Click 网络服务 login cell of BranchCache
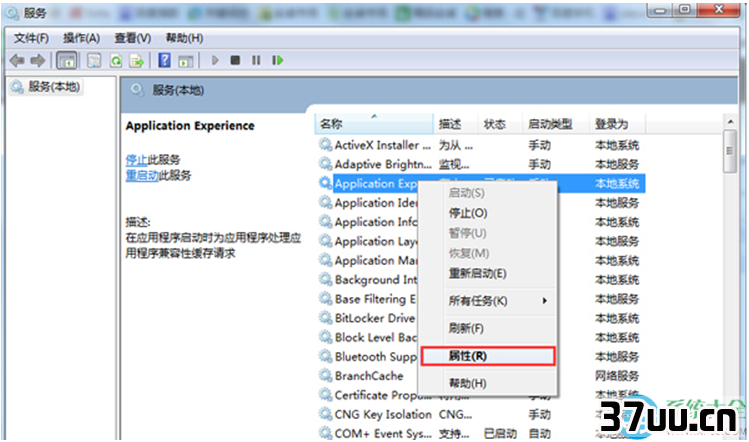Viewport: 749px width, 442px height. 617,376
